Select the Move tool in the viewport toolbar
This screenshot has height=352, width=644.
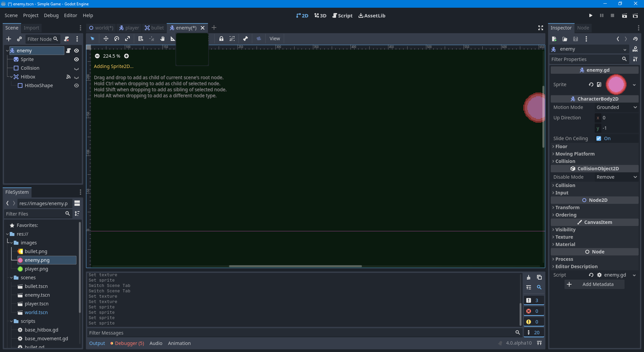(106, 39)
